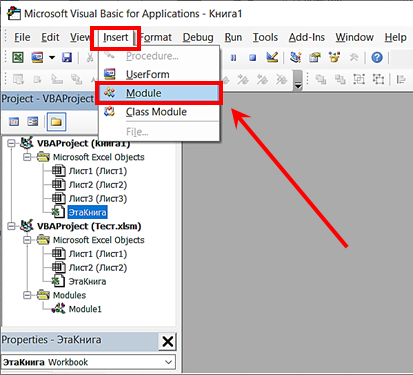Viewport: 413px width, 375px height.
Task: Click the Align Lefts toolbar icon
Action: coord(401,79)
